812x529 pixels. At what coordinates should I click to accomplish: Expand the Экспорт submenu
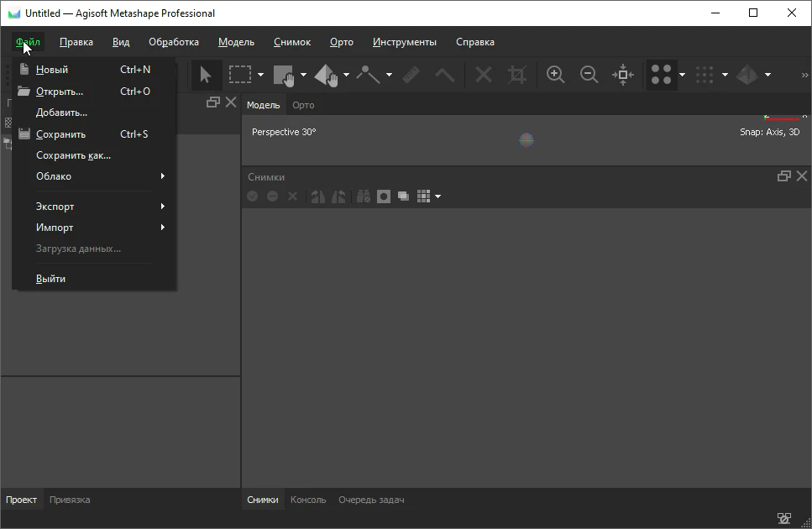tap(94, 206)
